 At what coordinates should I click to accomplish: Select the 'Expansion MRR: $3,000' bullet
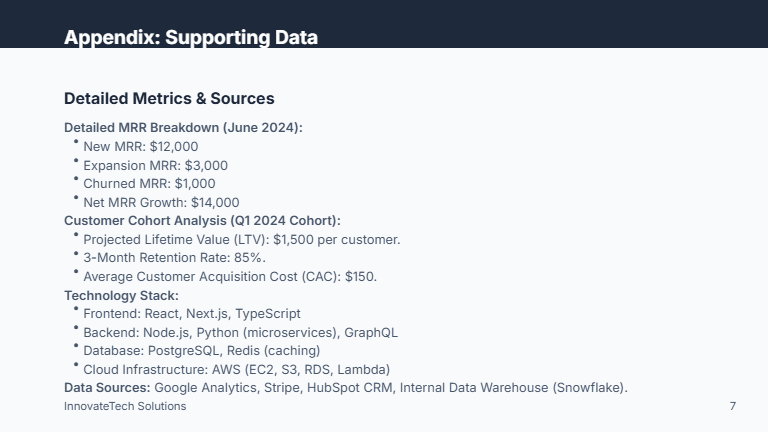(155, 165)
